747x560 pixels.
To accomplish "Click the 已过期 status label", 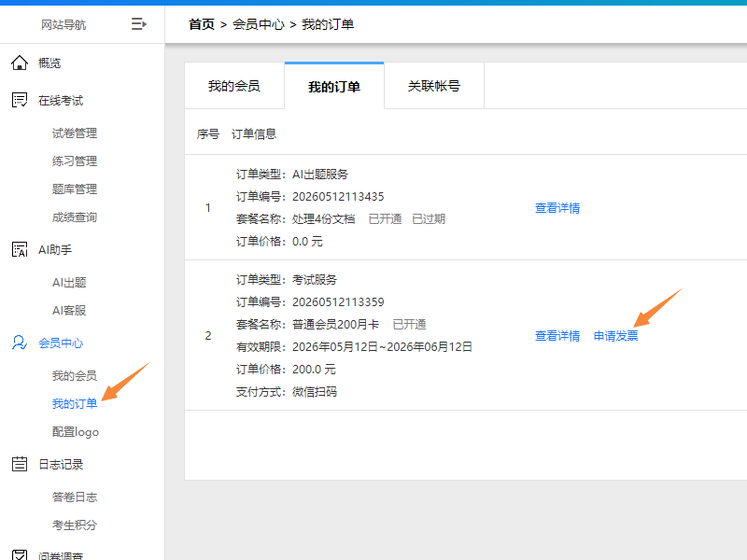I will click(429, 219).
